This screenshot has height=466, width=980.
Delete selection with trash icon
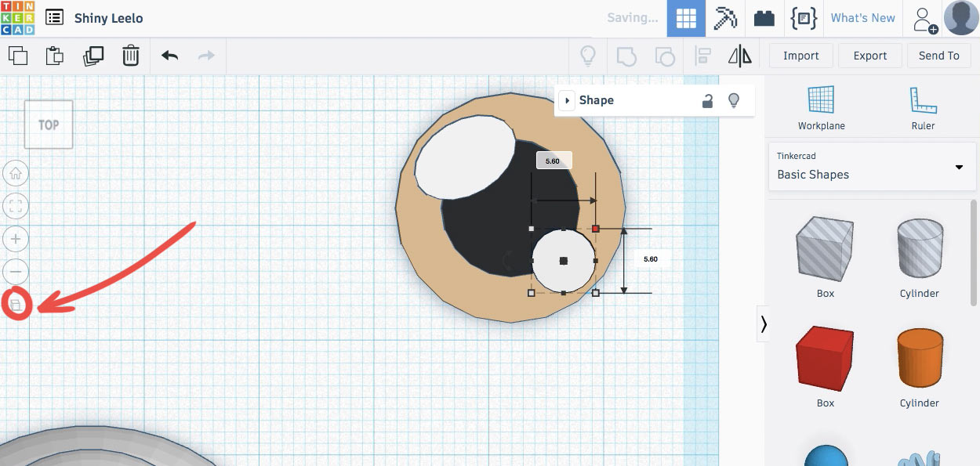click(x=131, y=56)
